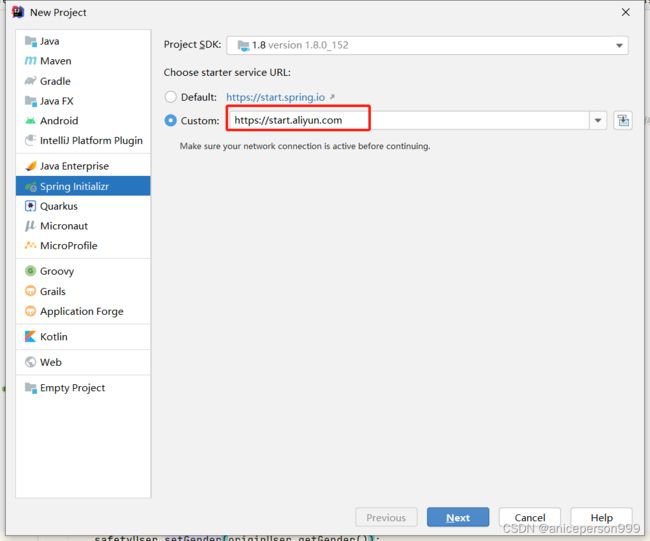Click the Cancel button

point(529,517)
